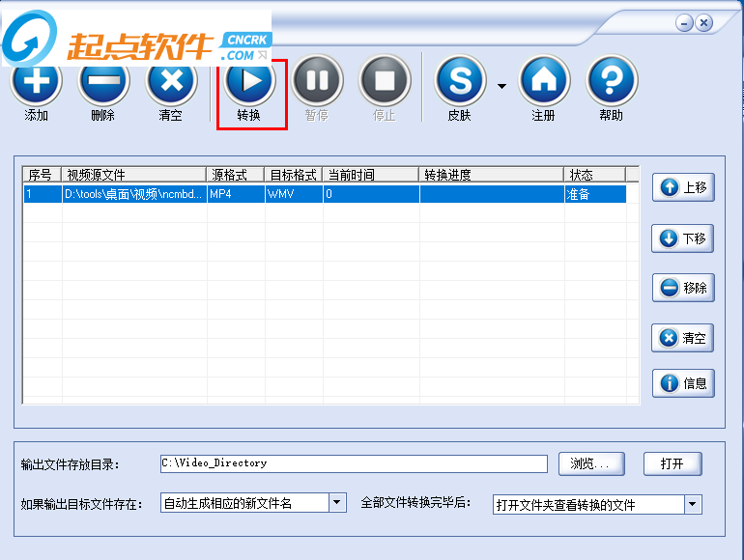
Task: Close the converter window
Action: coord(704,23)
